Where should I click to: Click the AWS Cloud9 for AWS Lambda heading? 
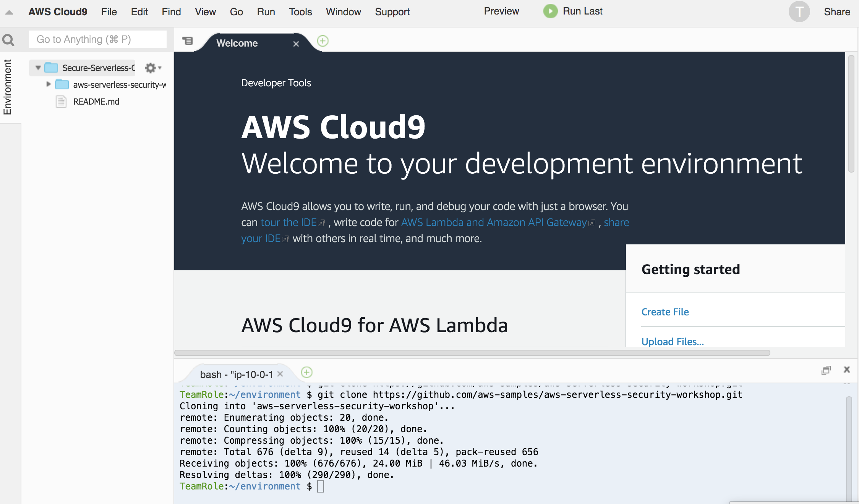[374, 325]
